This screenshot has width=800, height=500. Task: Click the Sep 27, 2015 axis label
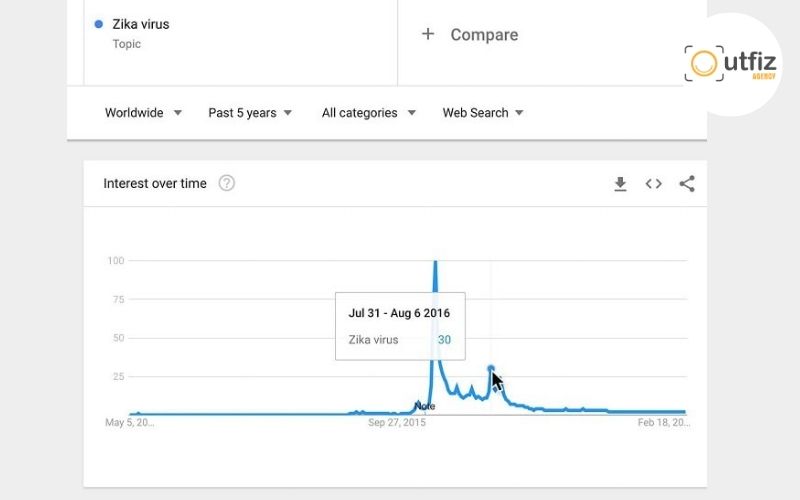pos(397,422)
